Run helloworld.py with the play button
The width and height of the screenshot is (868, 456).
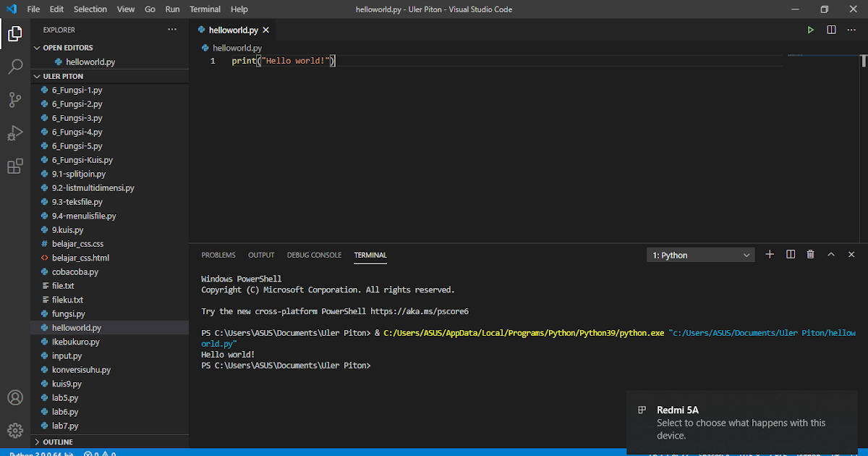(811, 30)
